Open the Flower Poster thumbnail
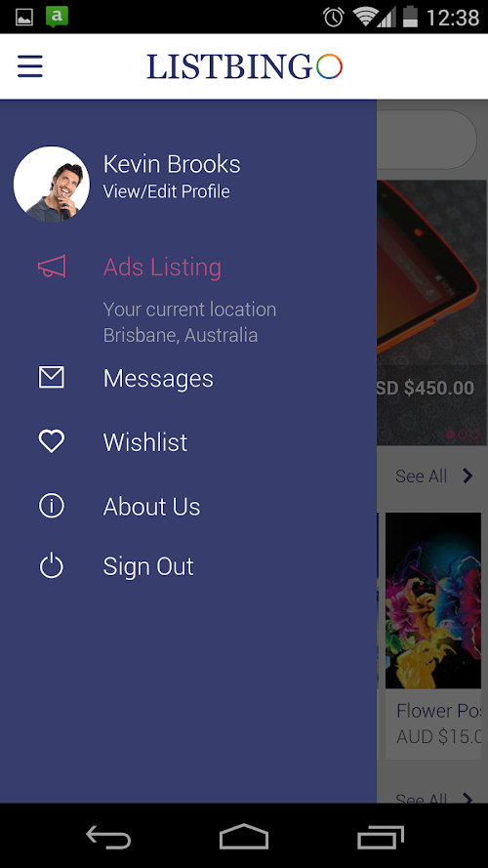The width and height of the screenshot is (488, 868). pyautogui.click(x=433, y=600)
